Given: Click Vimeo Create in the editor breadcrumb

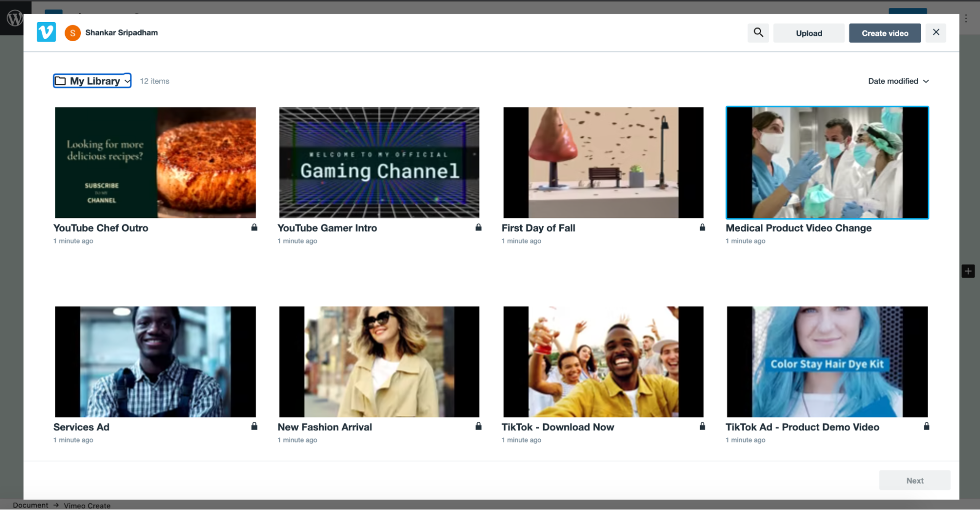Looking at the screenshot, I should (x=87, y=506).
